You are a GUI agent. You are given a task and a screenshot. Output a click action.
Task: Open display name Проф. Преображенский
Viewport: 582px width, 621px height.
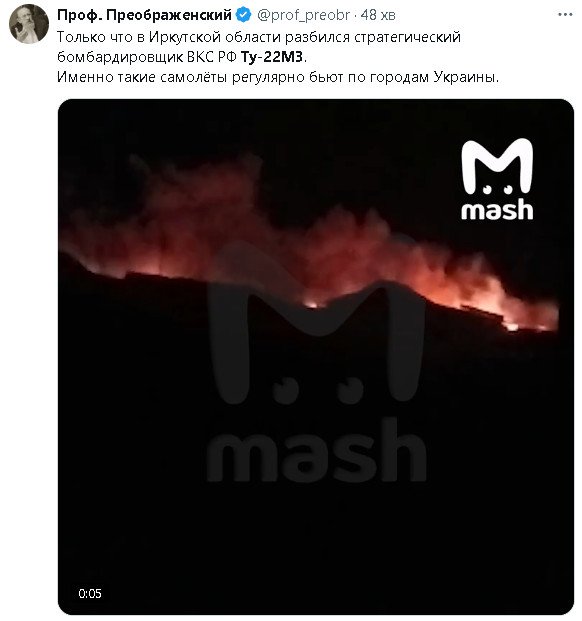(x=144, y=15)
